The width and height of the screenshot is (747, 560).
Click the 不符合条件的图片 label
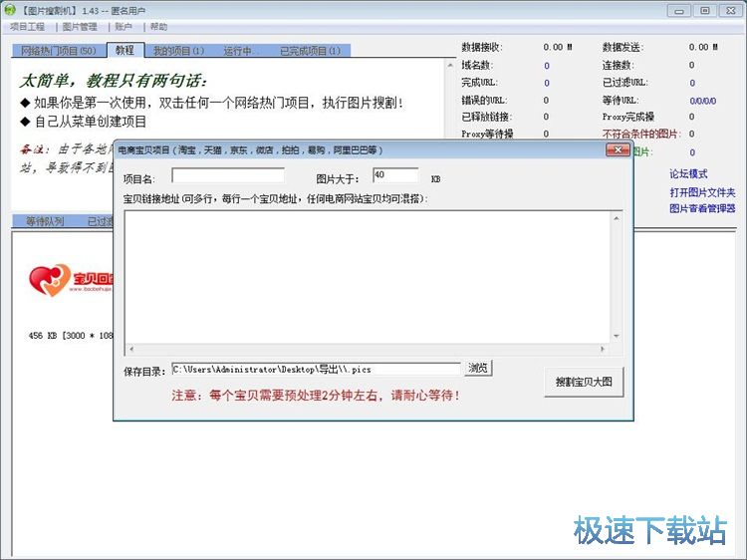[x=641, y=134]
